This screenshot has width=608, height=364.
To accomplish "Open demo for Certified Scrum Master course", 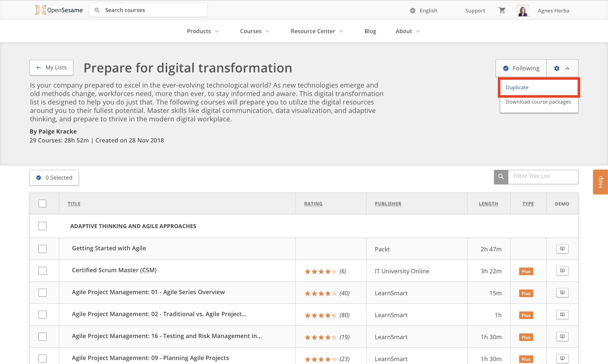I will 562,271.
